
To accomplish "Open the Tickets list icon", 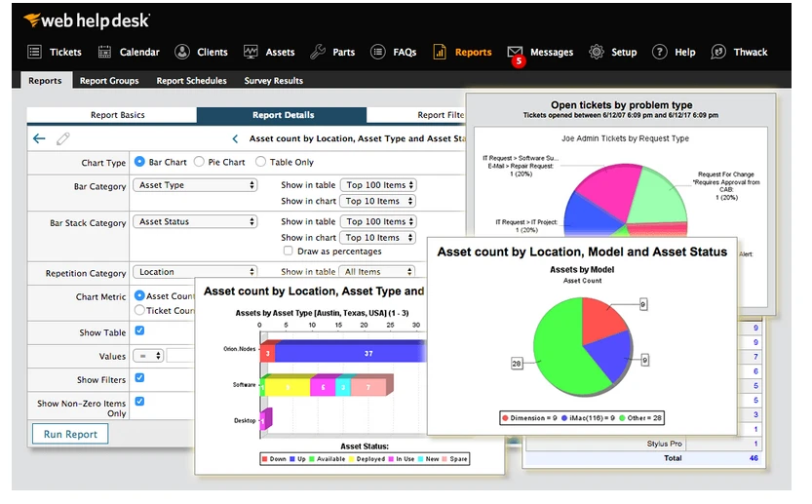I will (35, 52).
